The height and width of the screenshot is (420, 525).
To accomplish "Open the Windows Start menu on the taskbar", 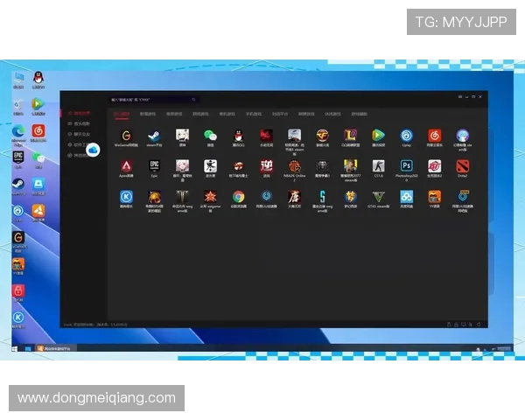I will pyautogui.click(x=16, y=348).
